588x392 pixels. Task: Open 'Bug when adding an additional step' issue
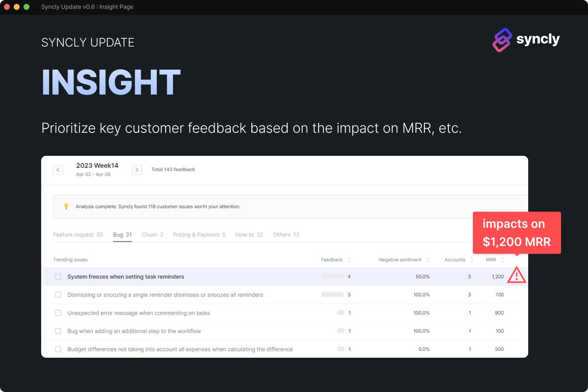pos(134,331)
